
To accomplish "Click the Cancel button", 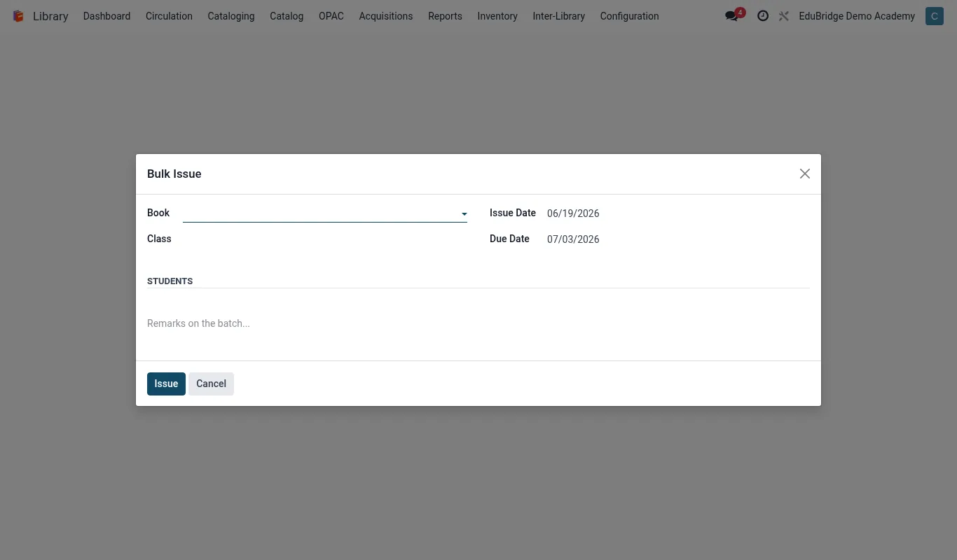I will tap(211, 384).
